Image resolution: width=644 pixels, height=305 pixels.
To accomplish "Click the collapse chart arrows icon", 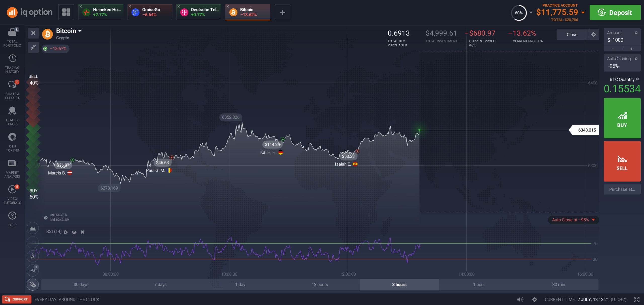I will 33,47.
